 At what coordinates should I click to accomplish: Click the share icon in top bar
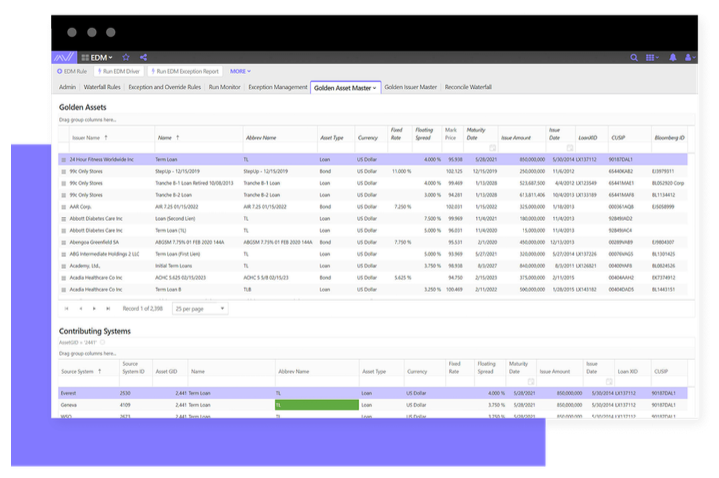[x=143, y=57]
